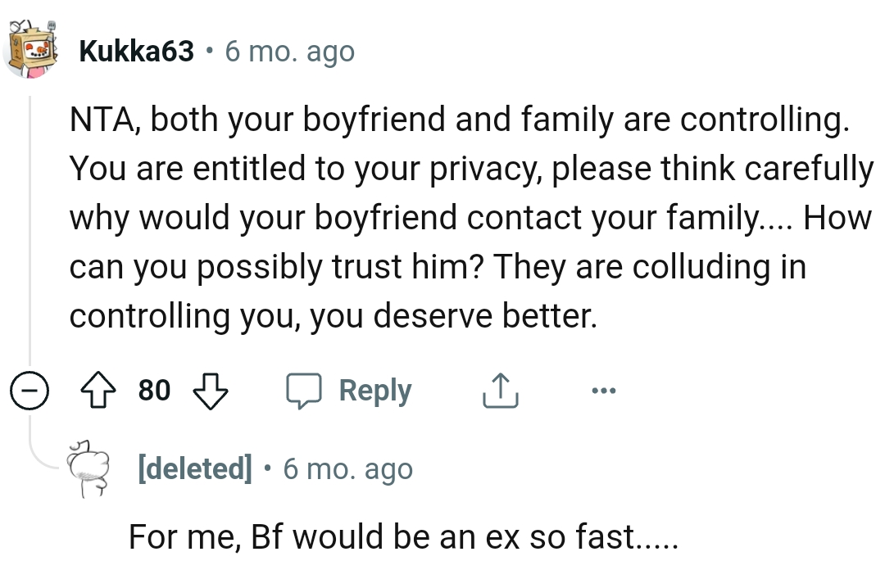Click the vote score showing 80
885x588 pixels.
(x=153, y=390)
